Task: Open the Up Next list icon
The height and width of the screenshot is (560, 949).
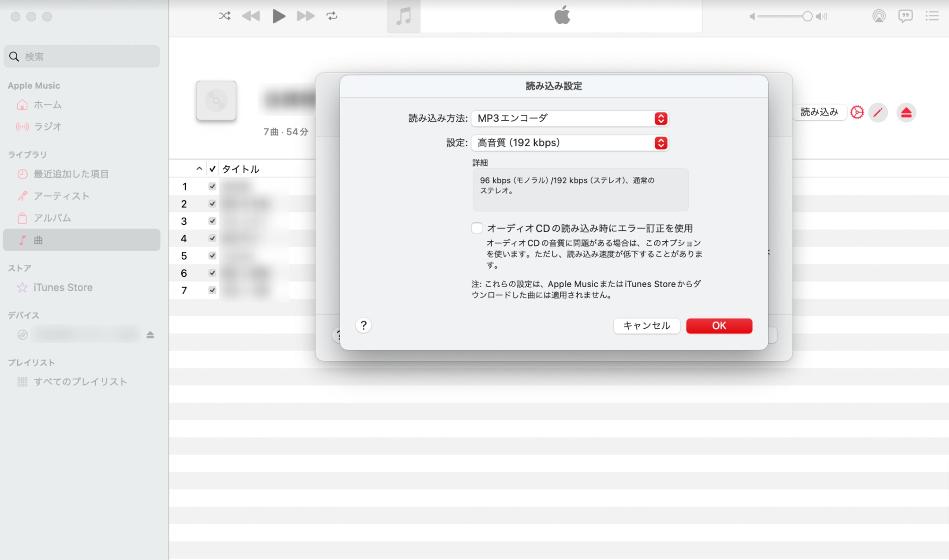Action: tap(932, 16)
